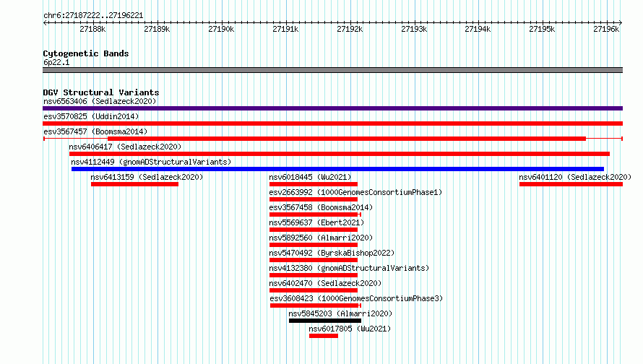Click the Cytogenetic Bands track title
The height and width of the screenshot is (364, 643).
(x=86, y=53)
